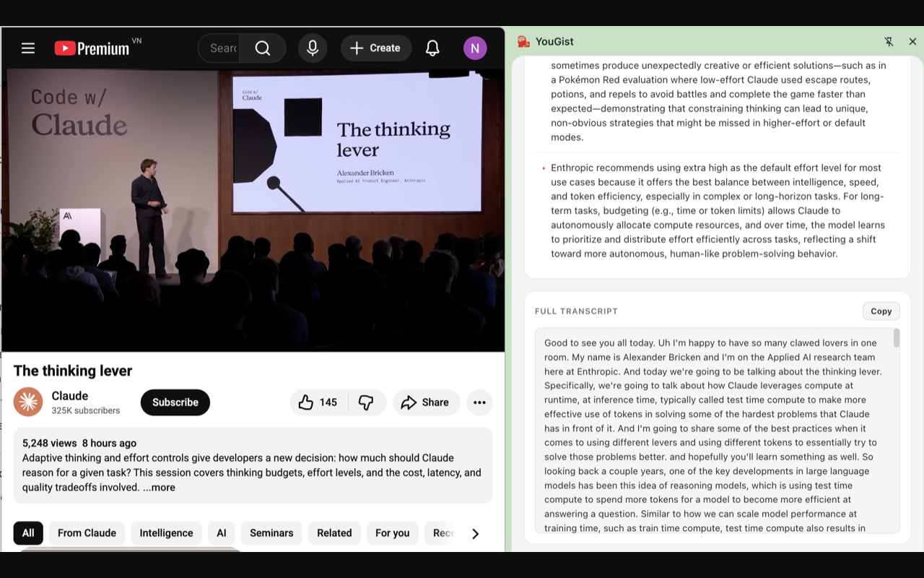Grab the transcript box scrollbar thumb

[897, 338]
